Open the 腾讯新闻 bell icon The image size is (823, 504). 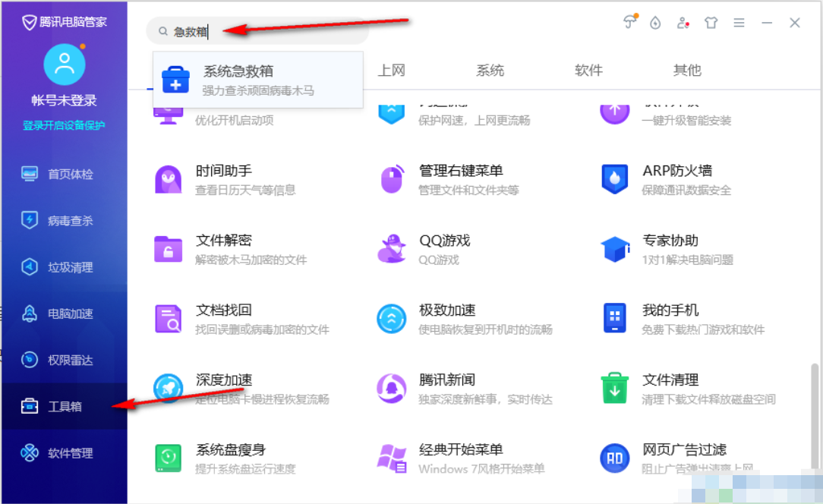392,389
